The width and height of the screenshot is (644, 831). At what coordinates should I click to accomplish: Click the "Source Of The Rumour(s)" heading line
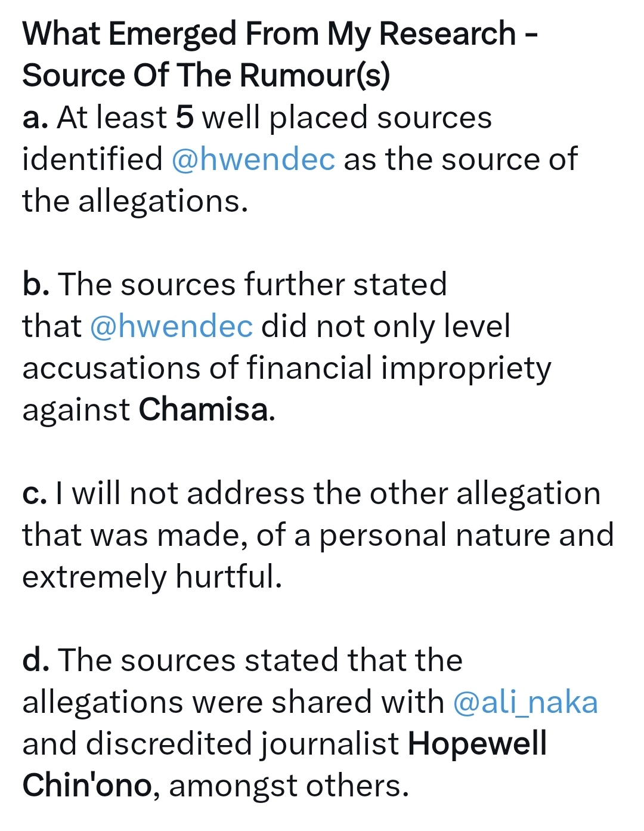(206, 76)
